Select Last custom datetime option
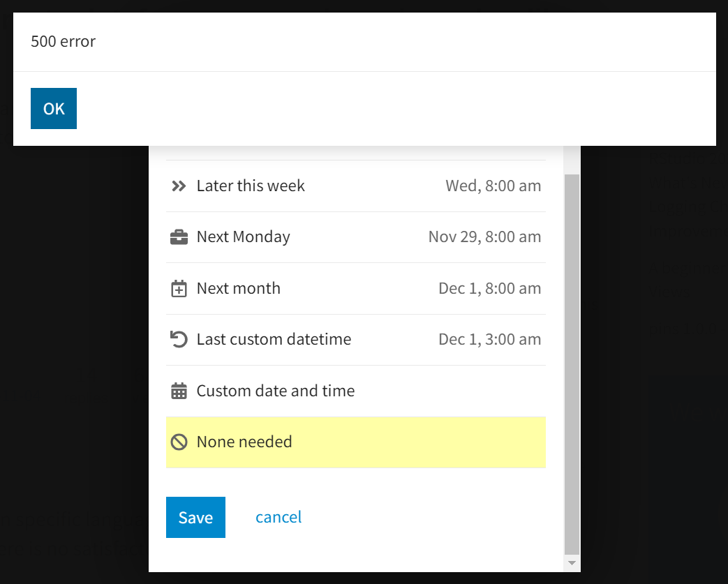The image size is (728, 584). (x=274, y=340)
